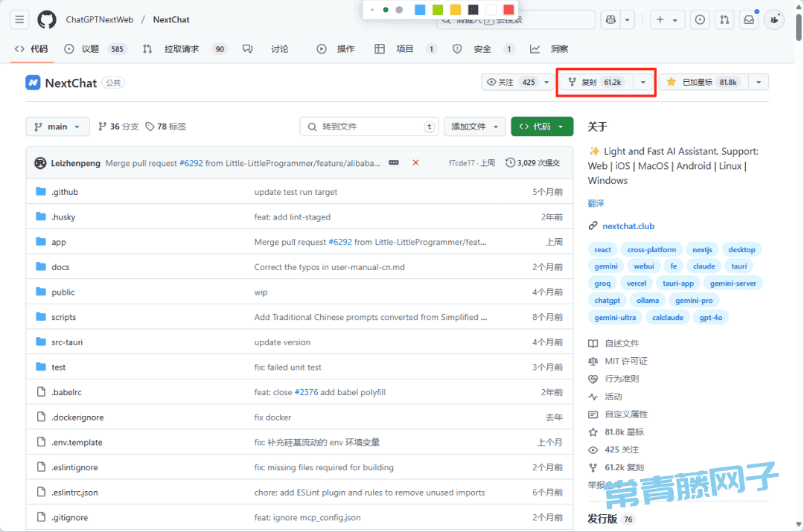Open the 洞察 tab
Screen dimensions: 804x532
click(549, 49)
